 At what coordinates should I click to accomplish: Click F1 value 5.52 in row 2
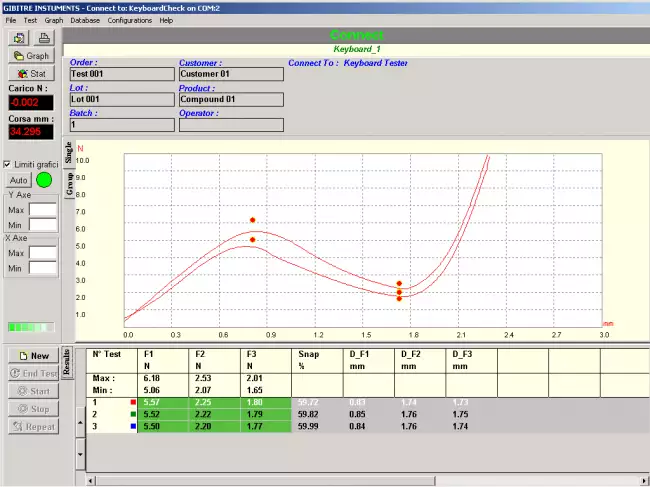[x=152, y=414]
